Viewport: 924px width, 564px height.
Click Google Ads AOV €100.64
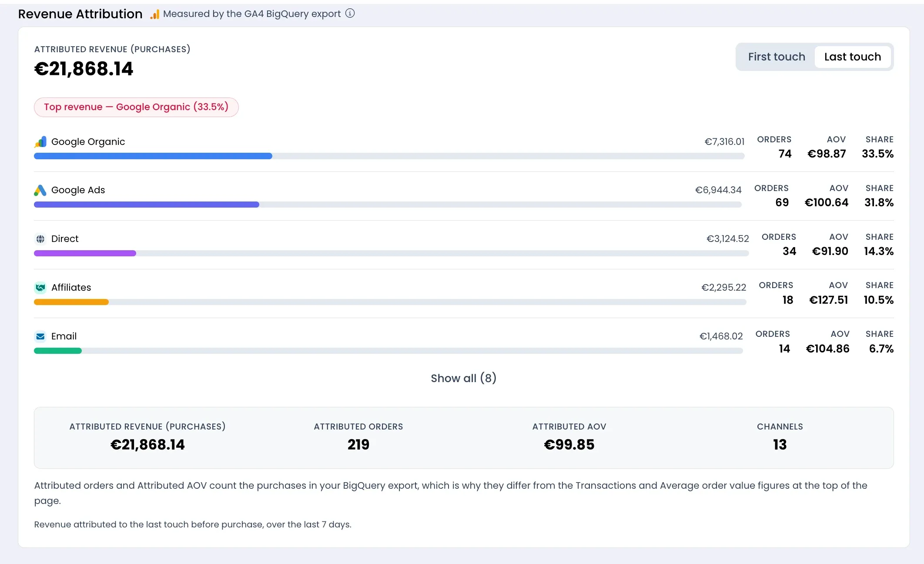point(827,203)
